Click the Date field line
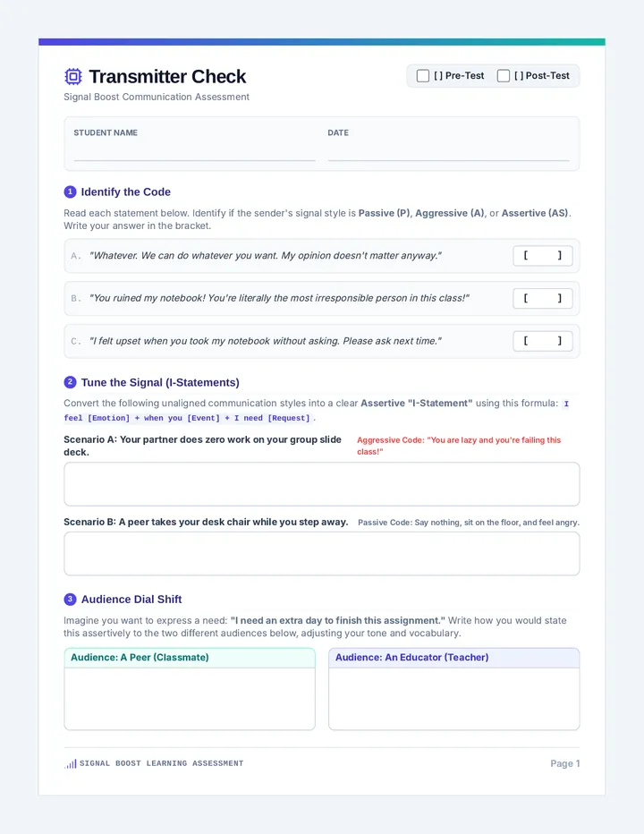Image resolution: width=644 pixels, height=834 pixels. coord(448,153)
